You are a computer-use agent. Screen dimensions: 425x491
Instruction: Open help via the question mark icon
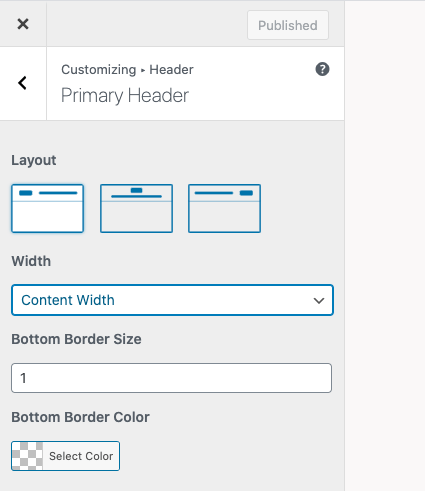pos(322,69)
